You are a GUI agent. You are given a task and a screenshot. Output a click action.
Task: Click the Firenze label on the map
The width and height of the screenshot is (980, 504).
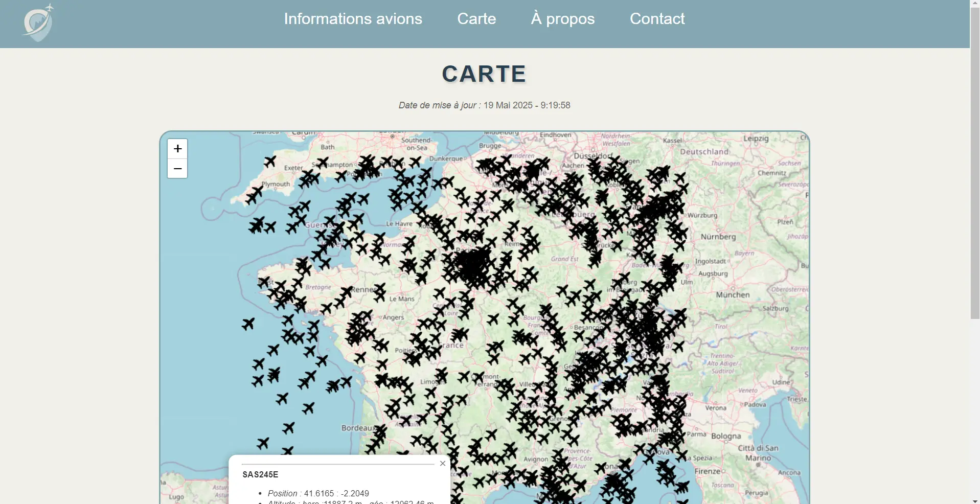pyautogui.click(x=708, y=471)
